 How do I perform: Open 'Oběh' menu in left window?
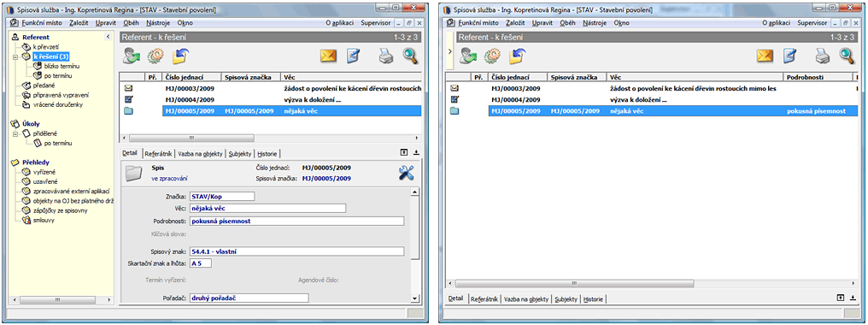(132, 23)
